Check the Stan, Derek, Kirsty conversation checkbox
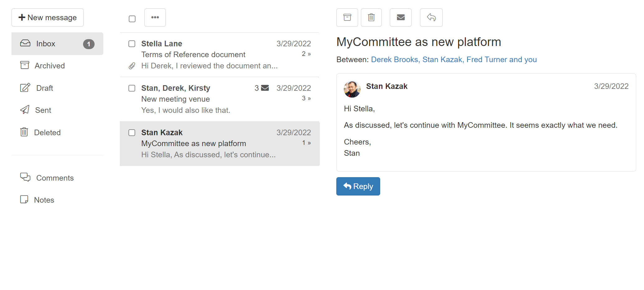 tap(132, 88)
